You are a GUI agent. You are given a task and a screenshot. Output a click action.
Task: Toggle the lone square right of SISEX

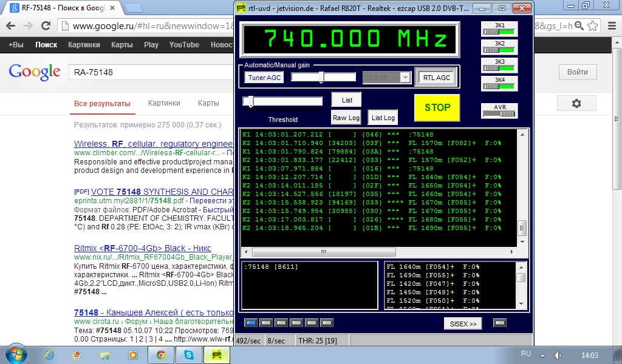[500, 323]
